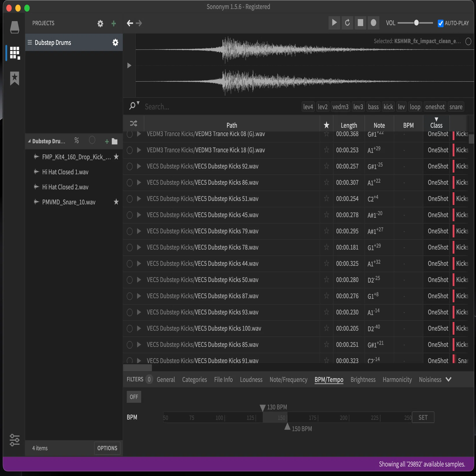
Task: Click the stop playback button
Action: point(360,23)
